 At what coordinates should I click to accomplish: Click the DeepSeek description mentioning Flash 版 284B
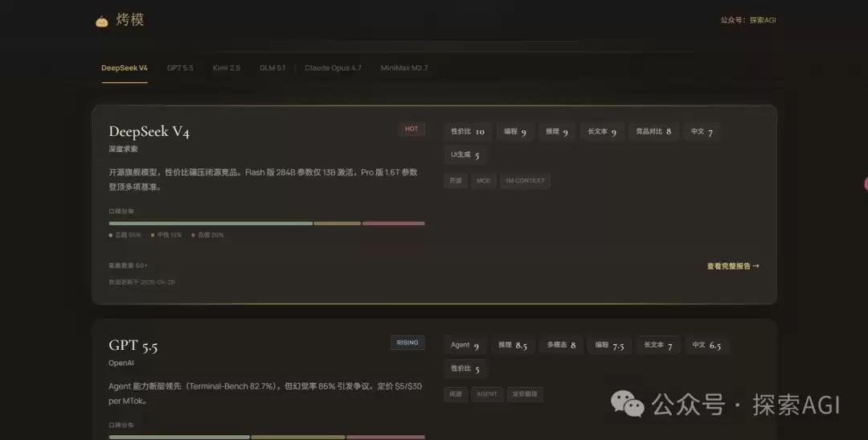point(263,179)
